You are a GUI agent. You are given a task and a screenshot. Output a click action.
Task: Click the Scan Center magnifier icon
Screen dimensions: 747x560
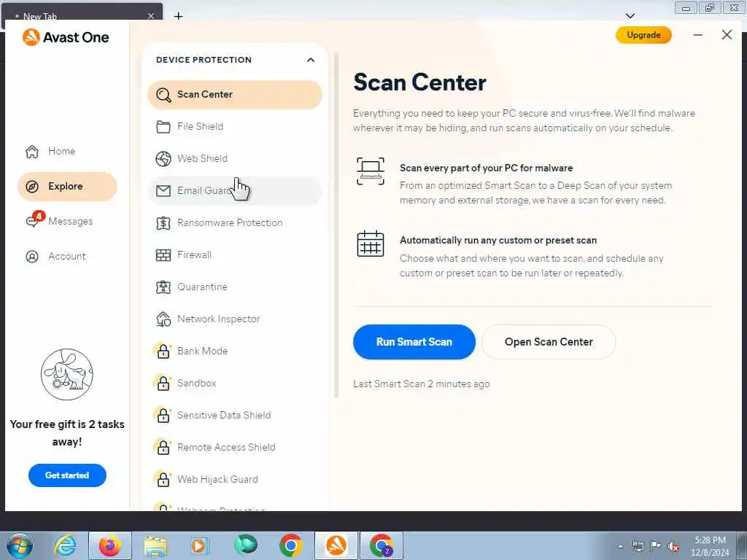[x=163, y=95]
